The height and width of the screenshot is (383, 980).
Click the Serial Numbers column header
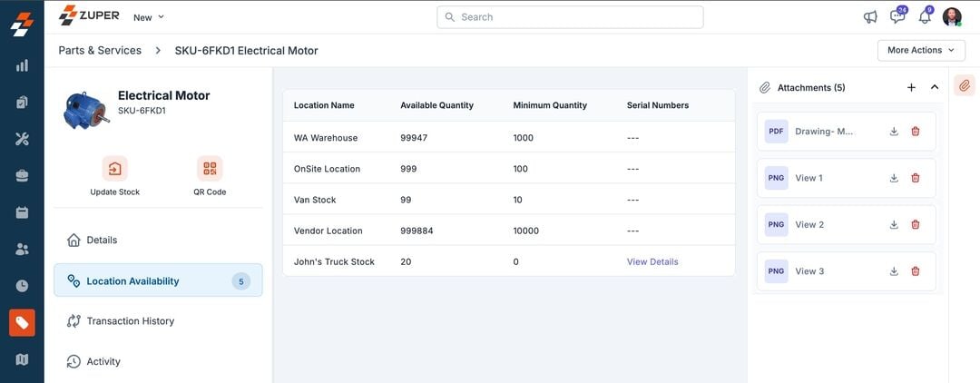658,105
